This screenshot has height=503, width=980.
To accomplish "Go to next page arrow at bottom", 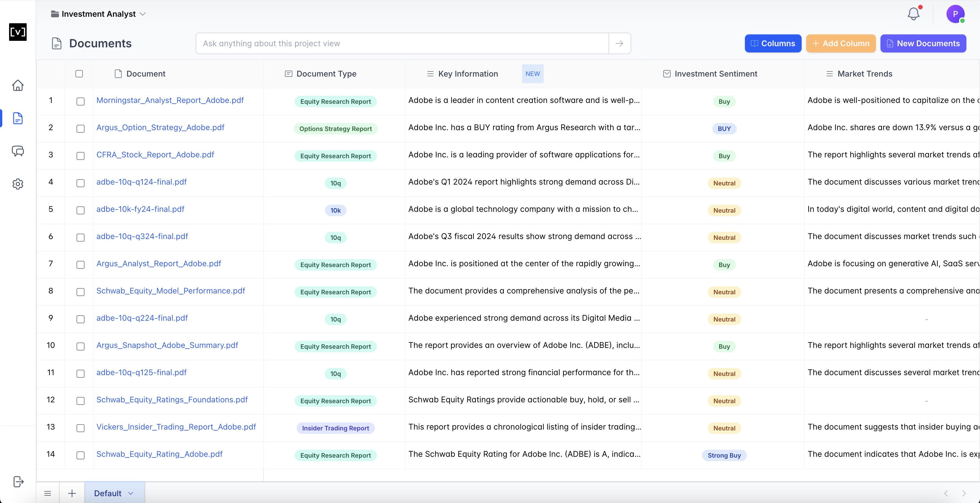I will [x=964, y=493].
